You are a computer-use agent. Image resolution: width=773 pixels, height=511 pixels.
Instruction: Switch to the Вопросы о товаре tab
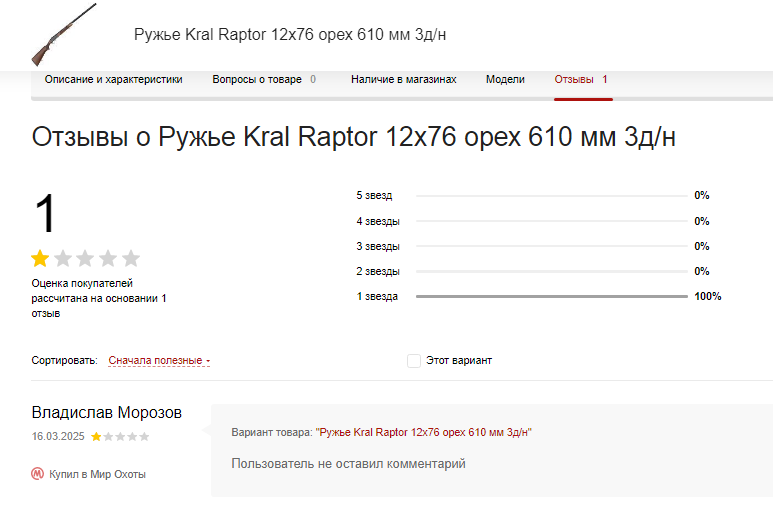click(x=257, y=80)
